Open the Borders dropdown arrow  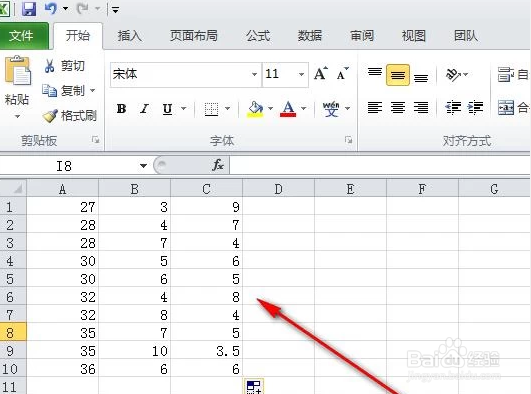227,109
